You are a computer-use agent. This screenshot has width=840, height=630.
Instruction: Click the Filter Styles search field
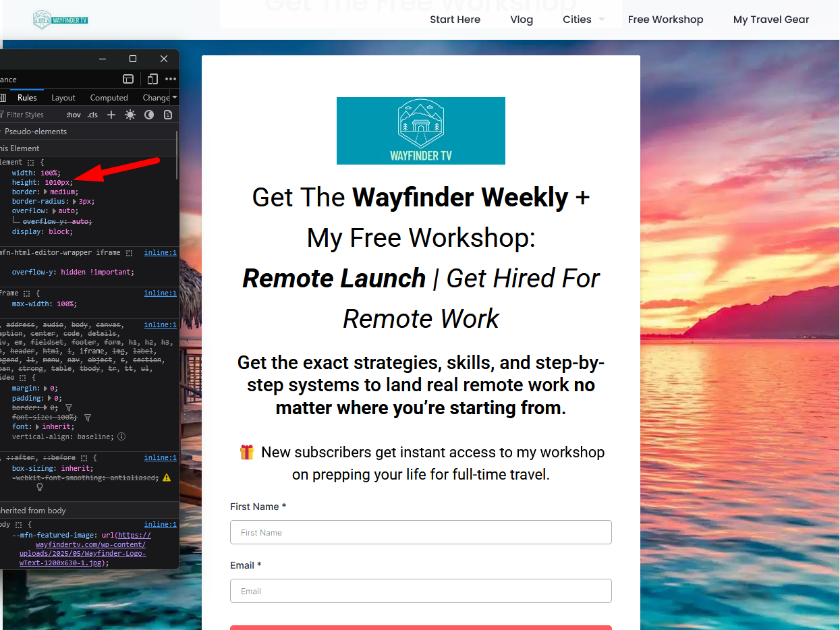(30, 115)
